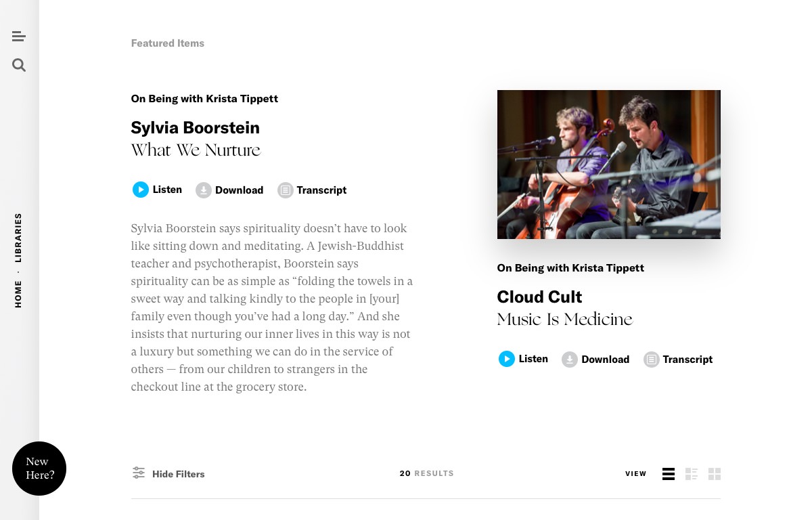Click Download icon for Sylvia Boorstein episode
The width and height of the screenshot is (812, 520).
pyautogui.click(x=204, y=190)
